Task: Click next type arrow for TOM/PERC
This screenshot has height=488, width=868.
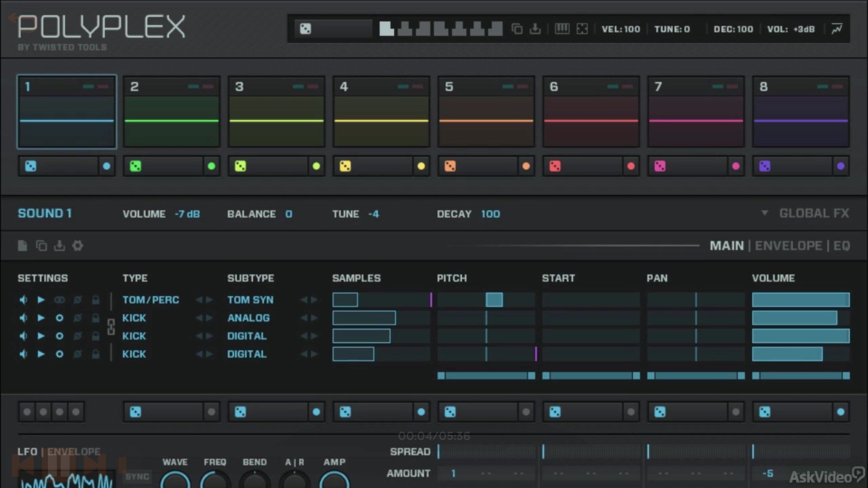Action: click(209, 300)
